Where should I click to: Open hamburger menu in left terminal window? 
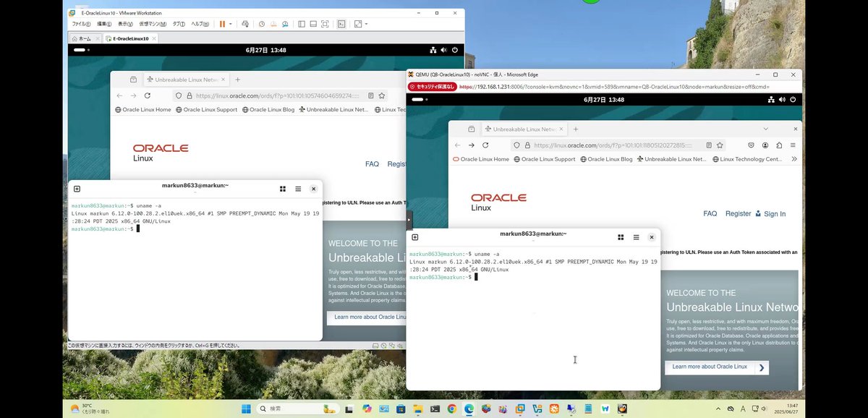click(x=298, y=189)
